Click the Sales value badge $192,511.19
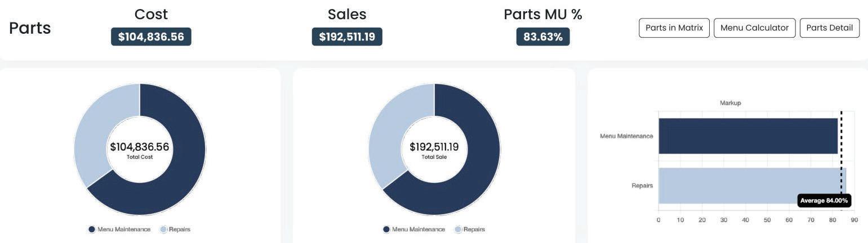This screenshot has height=243, width=868. coord(347,37)
